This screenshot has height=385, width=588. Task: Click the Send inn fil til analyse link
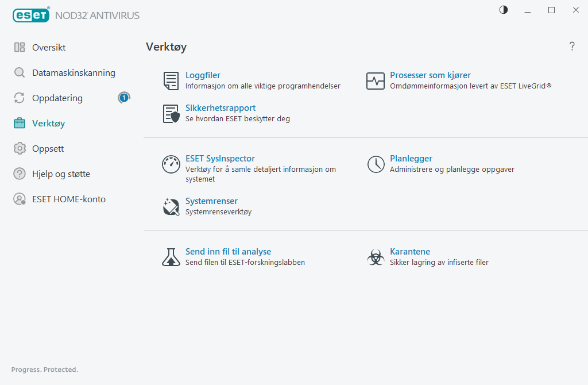pyautogui.click(x=228, y=252)
